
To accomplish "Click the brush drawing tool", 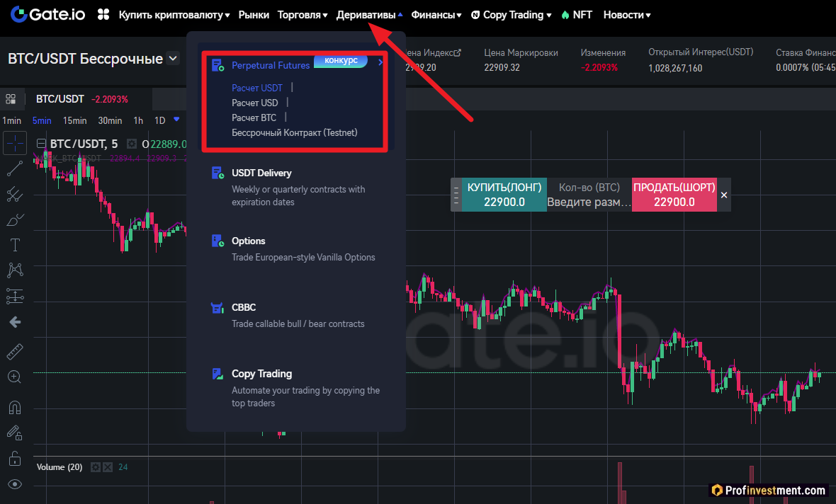I will [x=15, y=220].
